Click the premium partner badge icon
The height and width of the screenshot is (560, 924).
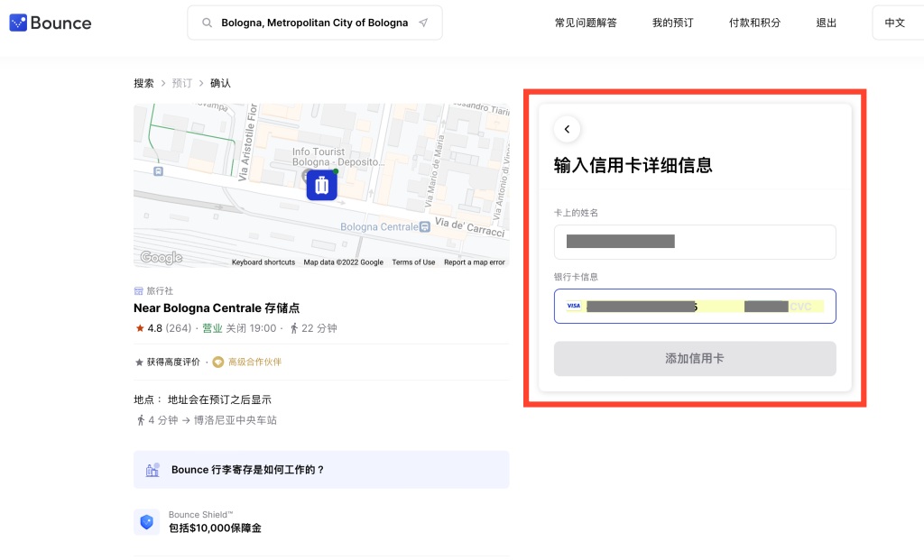click(x=218, y=363)
